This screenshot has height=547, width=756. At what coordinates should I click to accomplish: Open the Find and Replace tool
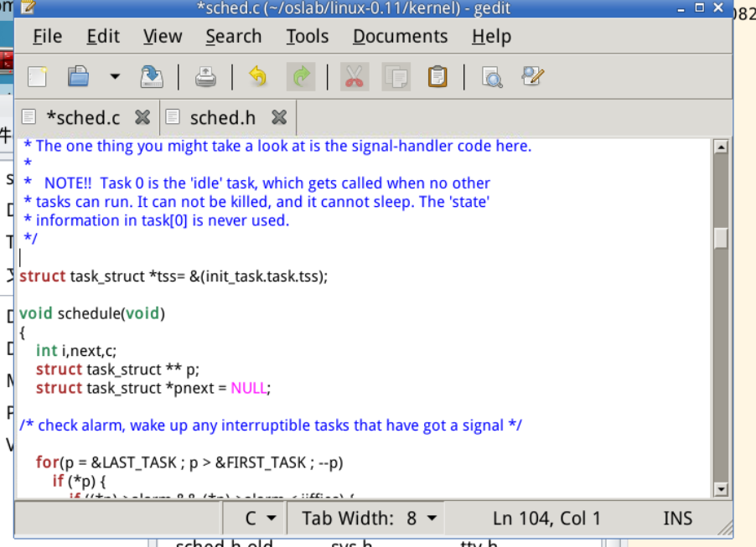click(x=532, y=77)
